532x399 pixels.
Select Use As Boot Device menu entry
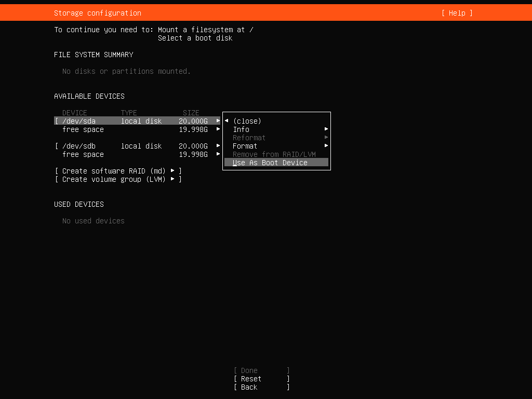(270, 163)
